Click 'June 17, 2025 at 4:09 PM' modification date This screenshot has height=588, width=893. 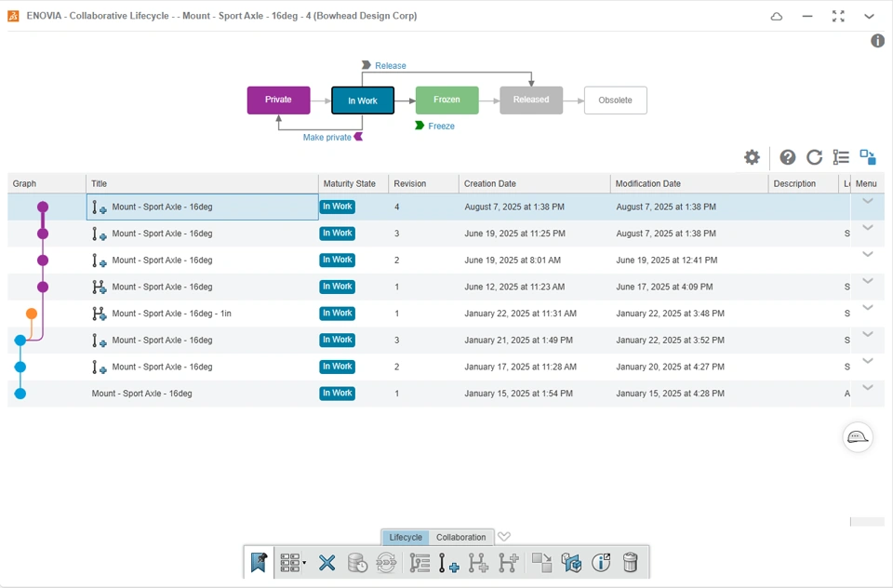(x=664, y=287)
